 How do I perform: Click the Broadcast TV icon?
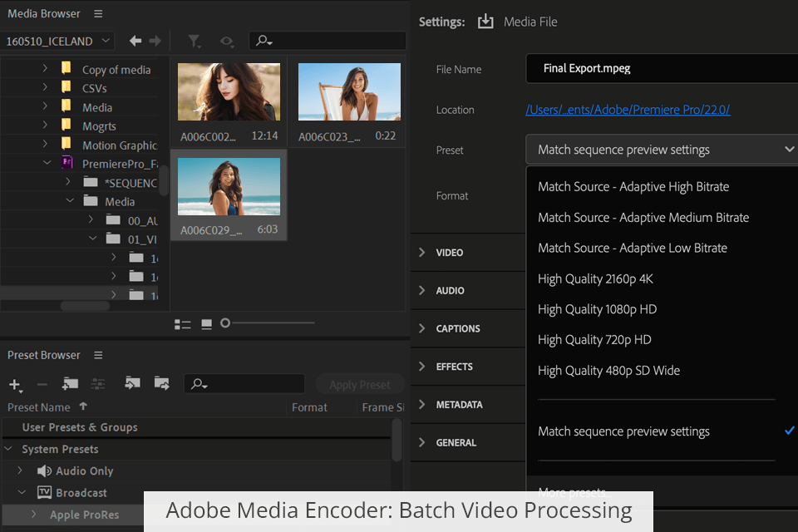[44, 492]
